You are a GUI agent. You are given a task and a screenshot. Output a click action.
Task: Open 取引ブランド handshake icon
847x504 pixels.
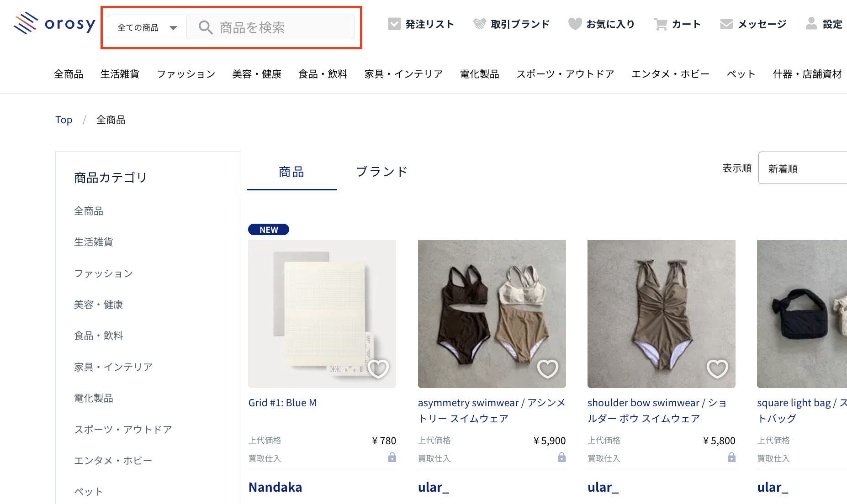point(479,24)
